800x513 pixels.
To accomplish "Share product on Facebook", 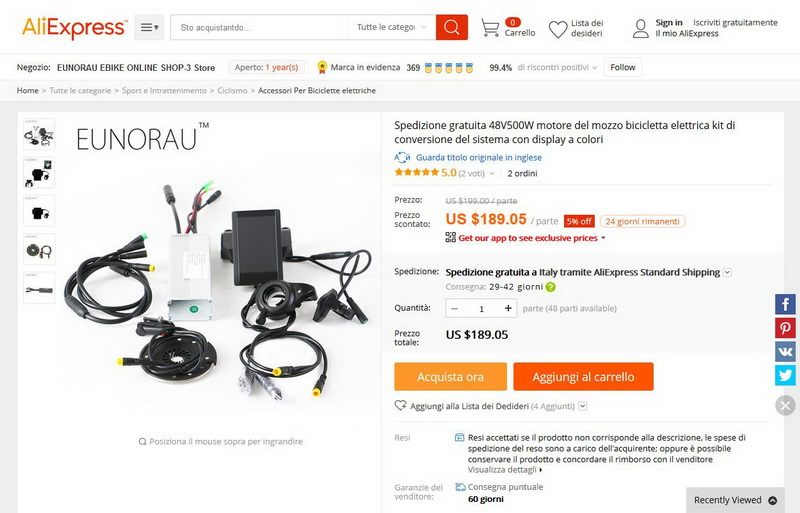I will click(x=785, y=304).
